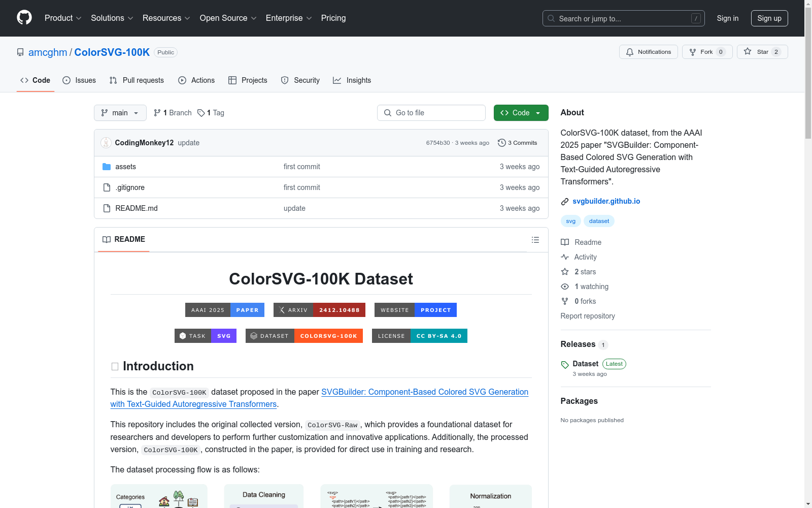
Task: Click the assets folder icon
Action: click(x=107, y=167)
